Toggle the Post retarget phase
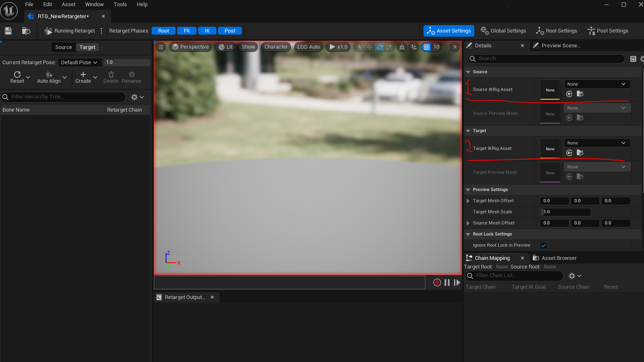The image size is (644, 362). [230, 31]
